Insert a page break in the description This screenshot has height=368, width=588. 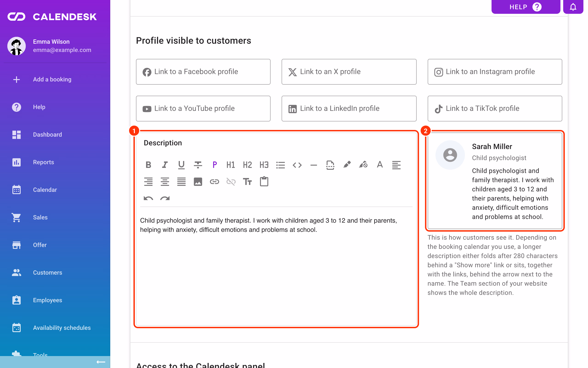point(330,165)
